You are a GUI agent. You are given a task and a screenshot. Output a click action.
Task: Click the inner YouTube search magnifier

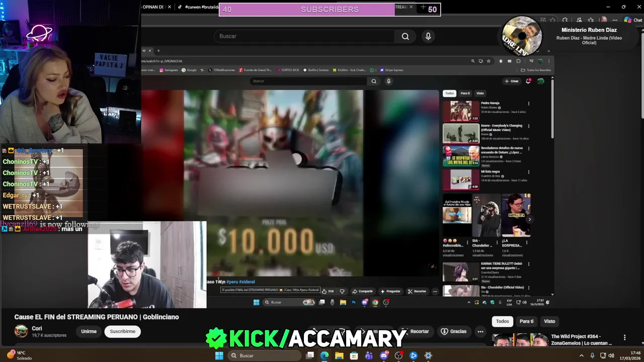[x=374, y=81]
